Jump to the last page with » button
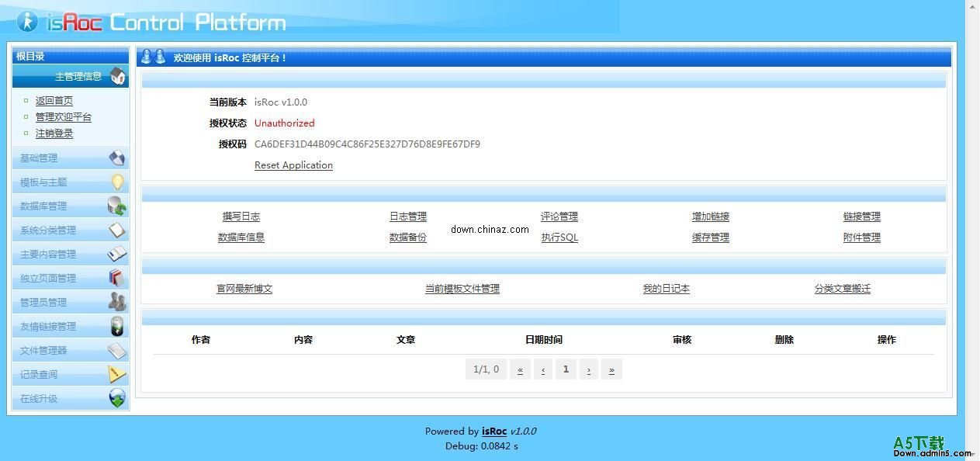 tap(611, 369)
